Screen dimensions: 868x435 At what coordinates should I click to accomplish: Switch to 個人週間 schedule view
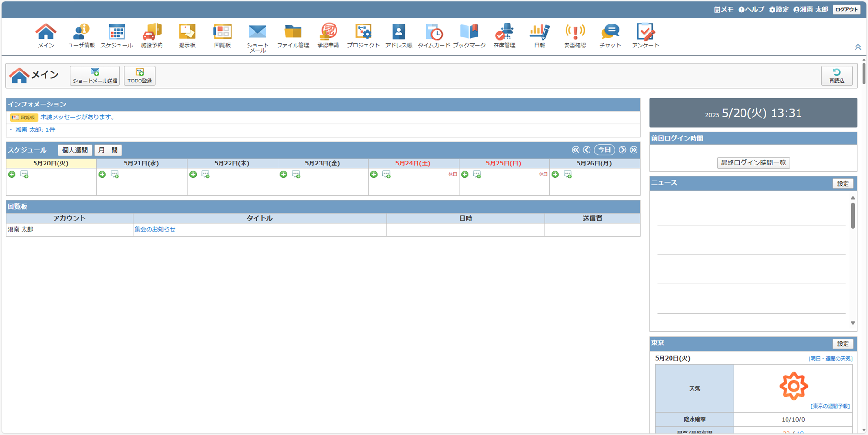click(75, 150)
